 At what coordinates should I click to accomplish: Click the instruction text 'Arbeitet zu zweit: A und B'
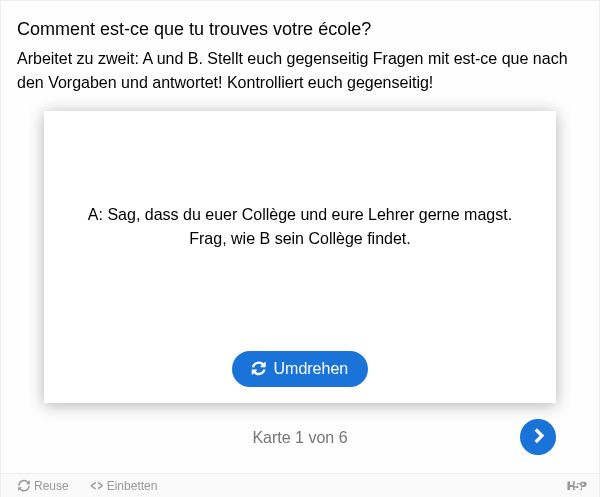pos(109,59)
